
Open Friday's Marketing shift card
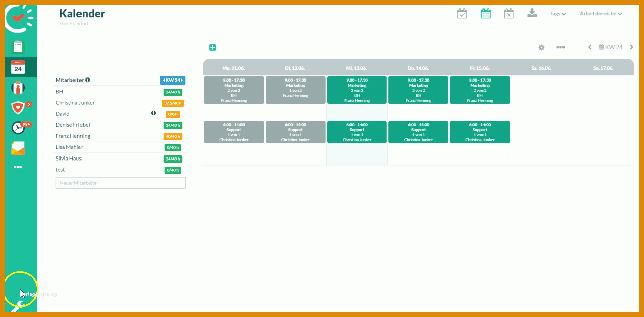(479, 90)
